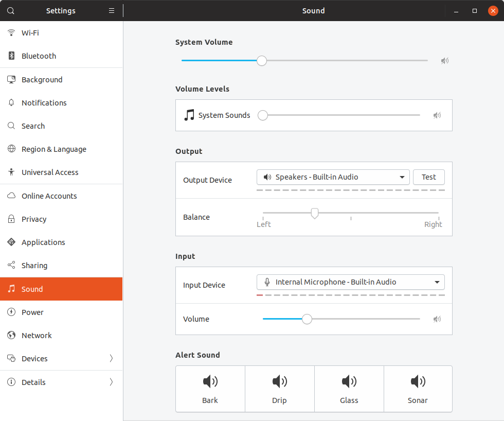Click the Glass speaker icon
The width and height of the screenshot is (504, 421).
coord(349,381)
